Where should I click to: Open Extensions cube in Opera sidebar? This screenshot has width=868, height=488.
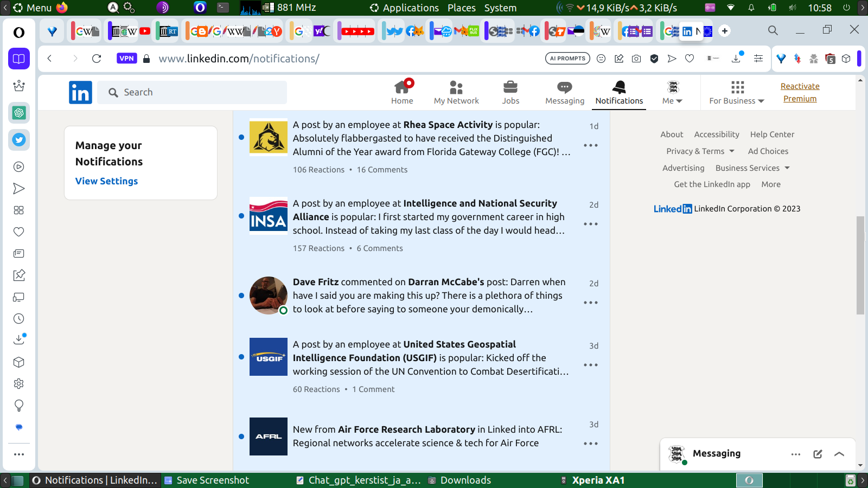coord(19,362)
